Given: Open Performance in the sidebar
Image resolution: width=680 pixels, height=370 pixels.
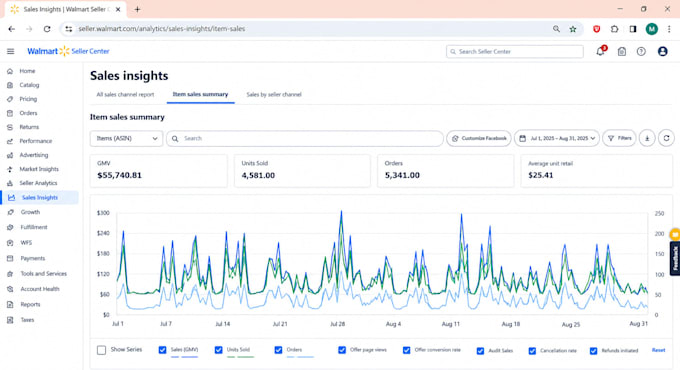Looking at the screenshot, I should [x=36, y=141].
